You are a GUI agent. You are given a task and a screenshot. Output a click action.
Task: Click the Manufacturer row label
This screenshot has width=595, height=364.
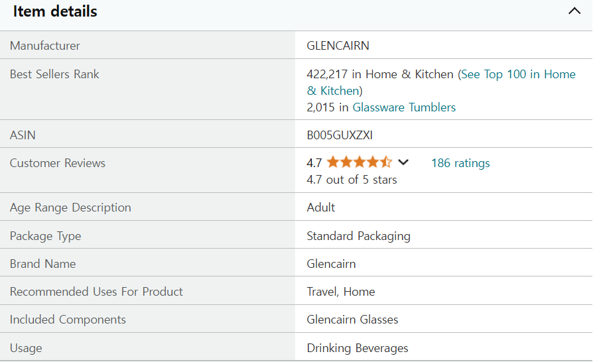(x=45, y=46)
